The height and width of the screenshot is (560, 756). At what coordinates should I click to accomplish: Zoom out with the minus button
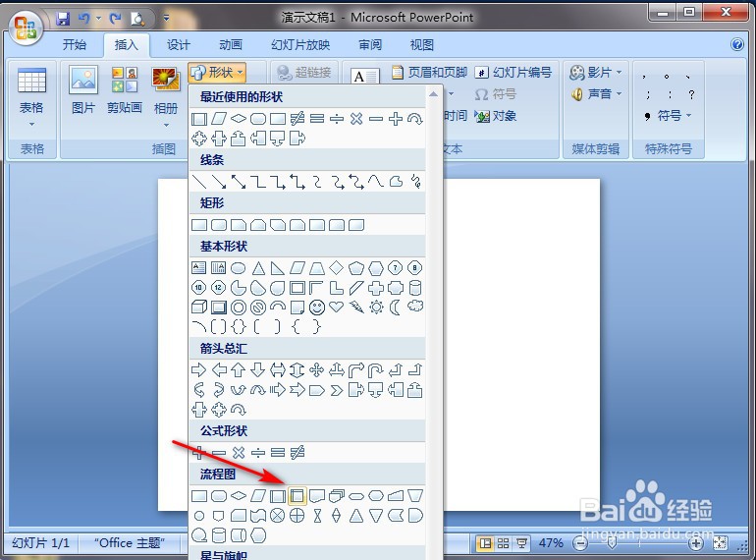(580, 544)
